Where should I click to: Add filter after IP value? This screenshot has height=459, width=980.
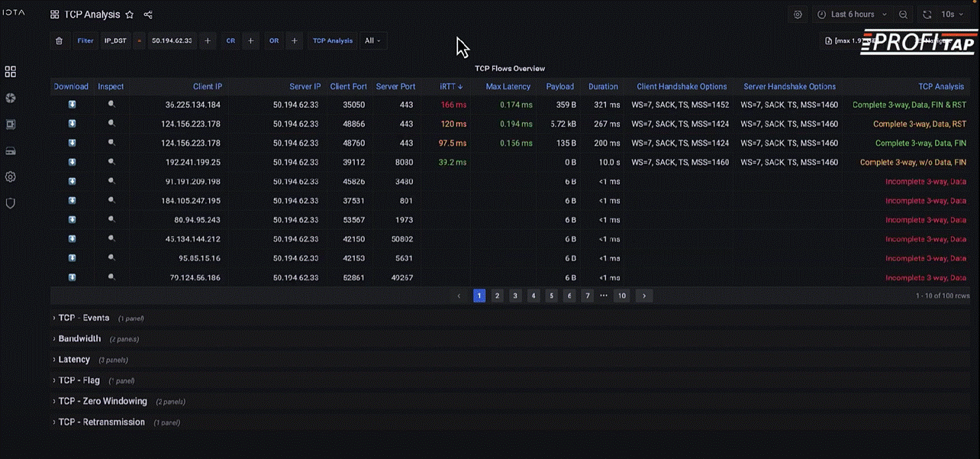click(x=208, y=41)
